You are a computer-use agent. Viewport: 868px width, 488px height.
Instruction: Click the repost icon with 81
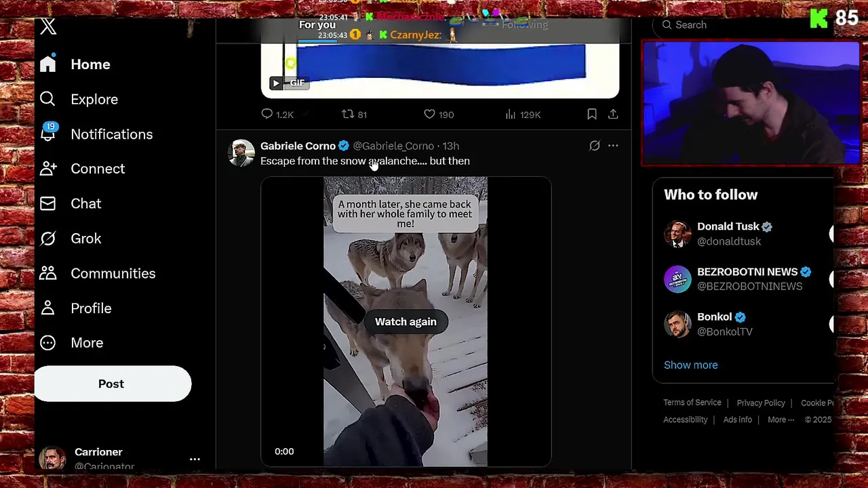click(x=348, y=114)
